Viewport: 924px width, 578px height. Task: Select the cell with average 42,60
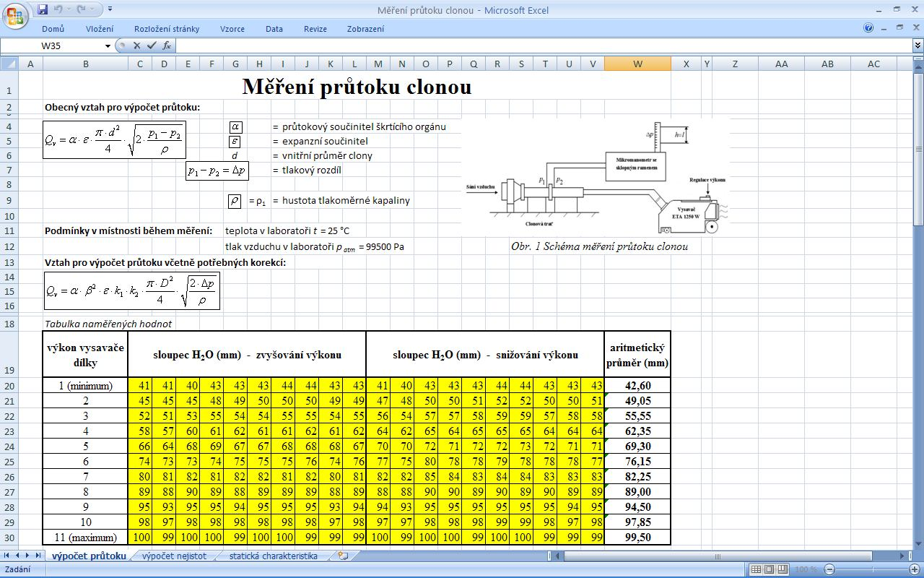click(x=637, y=385)
